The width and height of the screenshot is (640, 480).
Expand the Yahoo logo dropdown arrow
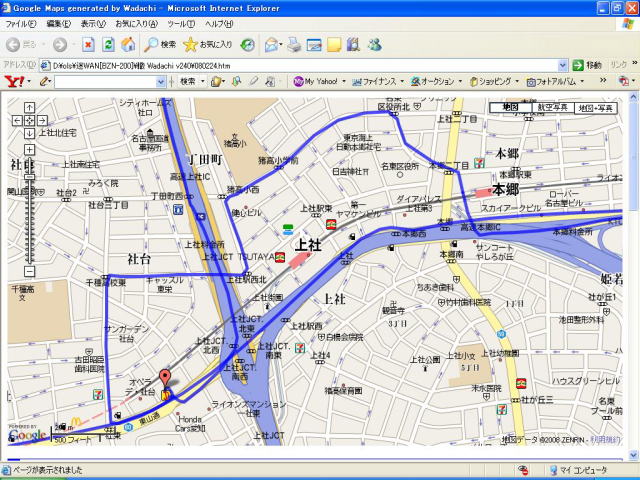tap(29, 82)
